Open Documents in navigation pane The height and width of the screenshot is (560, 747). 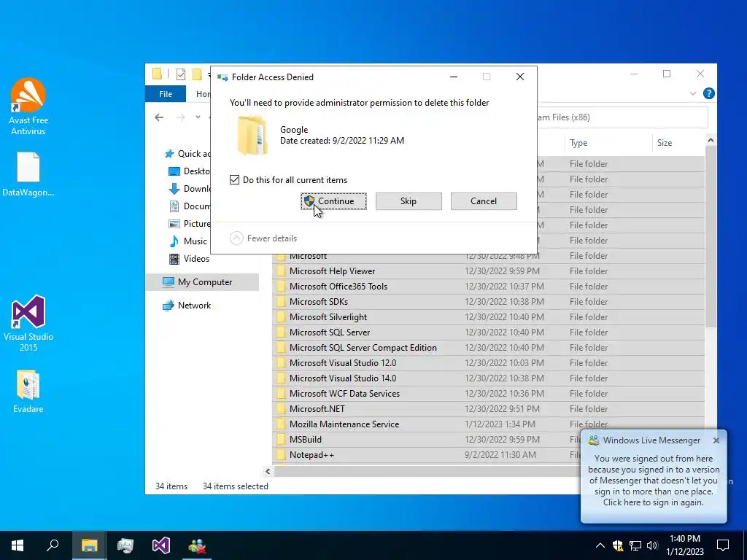pyautogui.click(x=190, y=206)
